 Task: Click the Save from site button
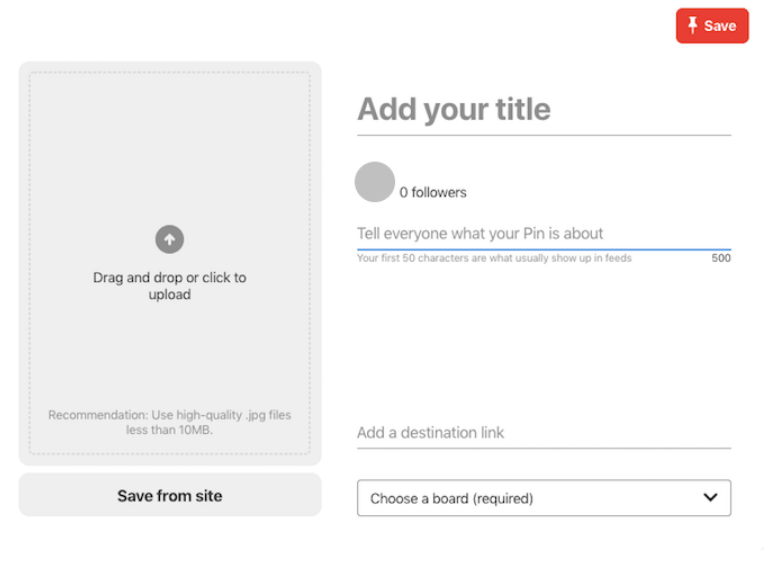[x=170, y=495]
